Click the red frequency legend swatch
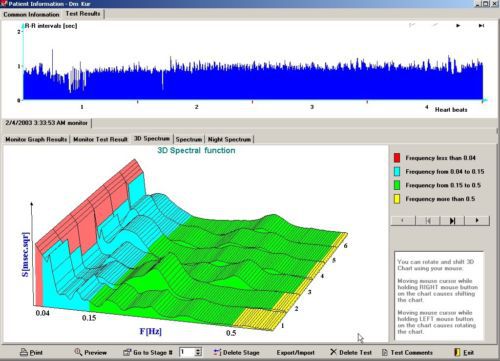This screenshot has width=500, height=361. [x=397, y=158]
